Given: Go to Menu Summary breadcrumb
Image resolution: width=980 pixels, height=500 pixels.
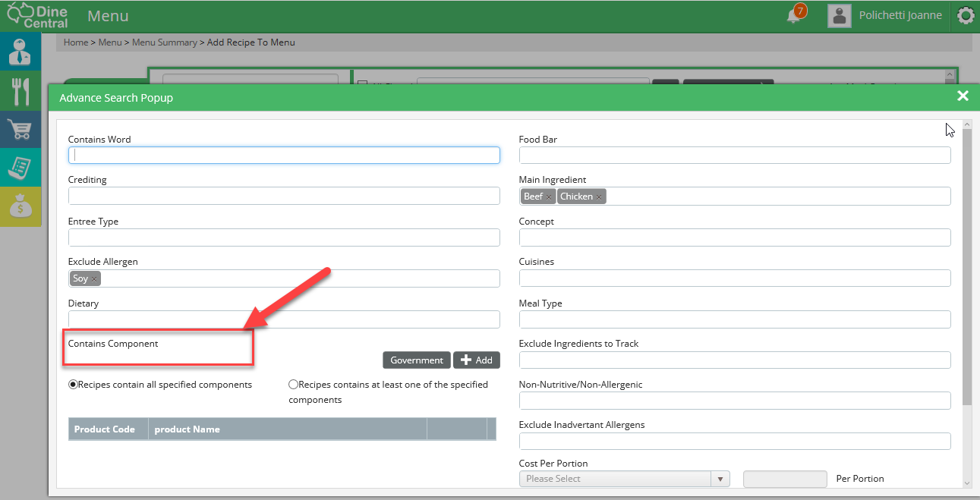Looking at the screenshot, I should point(165,42).
